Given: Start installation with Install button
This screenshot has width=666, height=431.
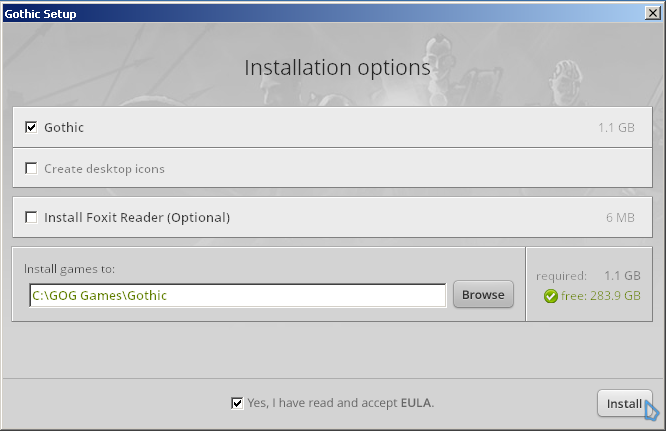Looking at the screenshot, I should (624, 403).
